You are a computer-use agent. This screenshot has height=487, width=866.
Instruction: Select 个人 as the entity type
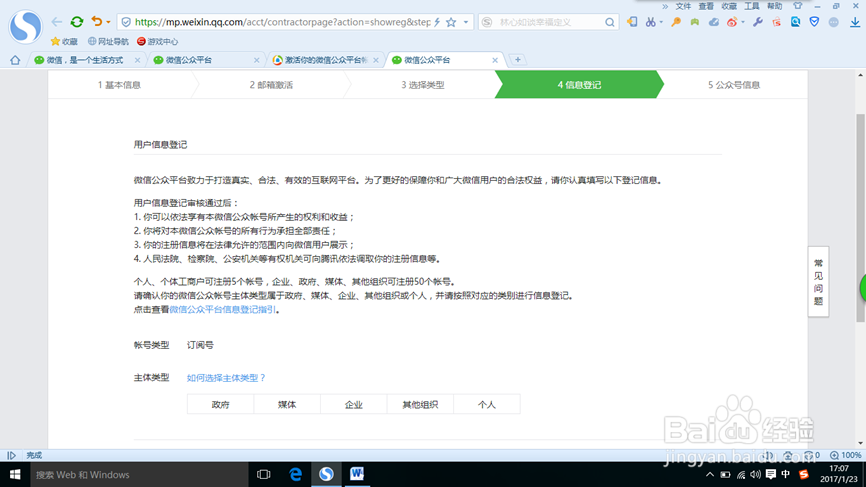[487, 404]
